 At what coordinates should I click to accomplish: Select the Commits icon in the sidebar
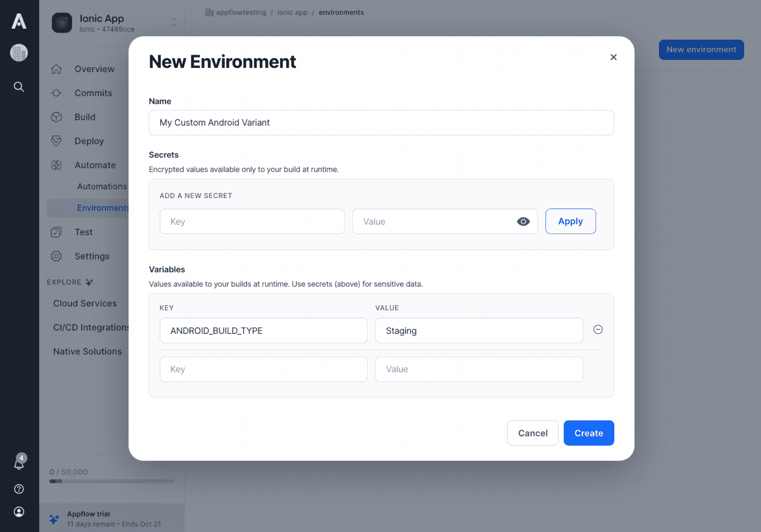click(x=56, y=93)
